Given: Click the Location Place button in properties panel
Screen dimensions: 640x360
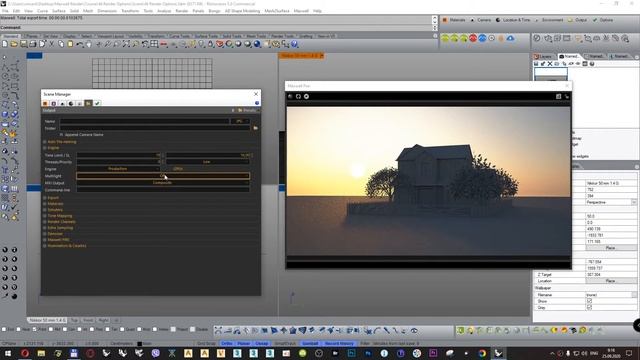Looking at the screenshot, I should [x=611, y=281].
